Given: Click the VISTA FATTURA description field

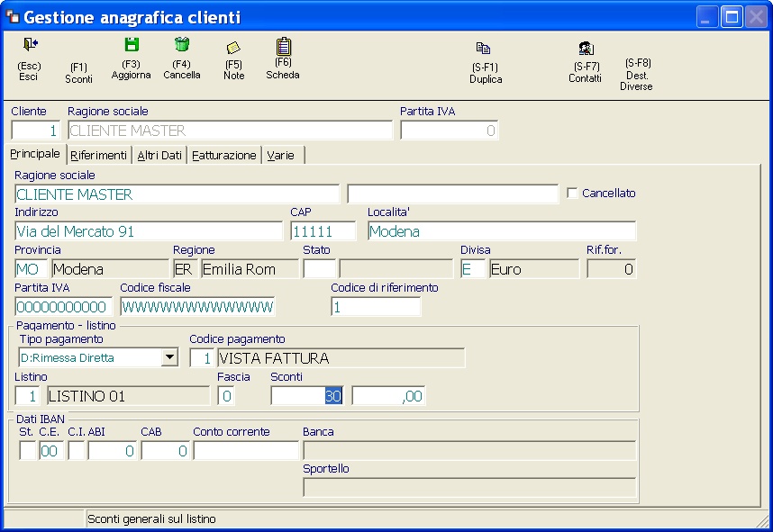Looking at the screenshot, I should (x=341, y=358).
